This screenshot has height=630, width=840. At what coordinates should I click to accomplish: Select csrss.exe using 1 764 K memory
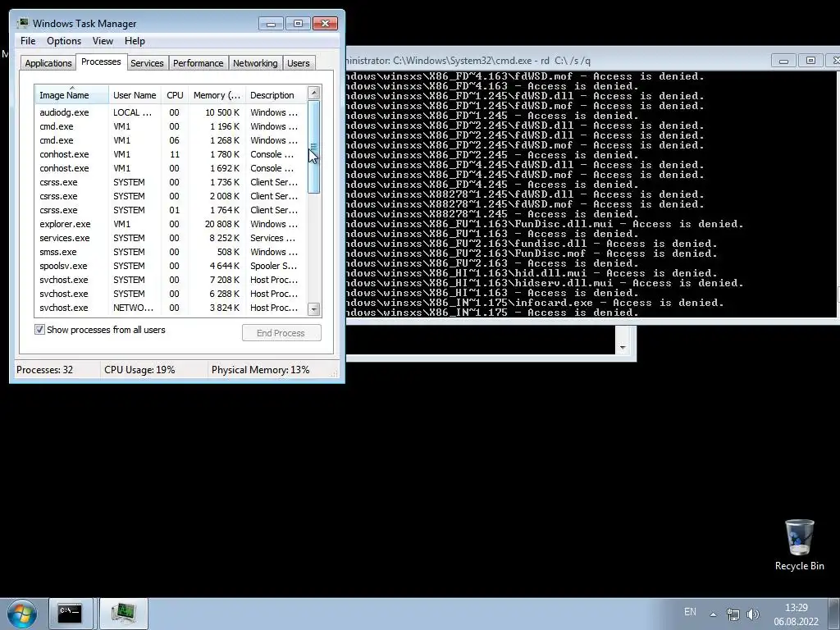click(171, 210)
